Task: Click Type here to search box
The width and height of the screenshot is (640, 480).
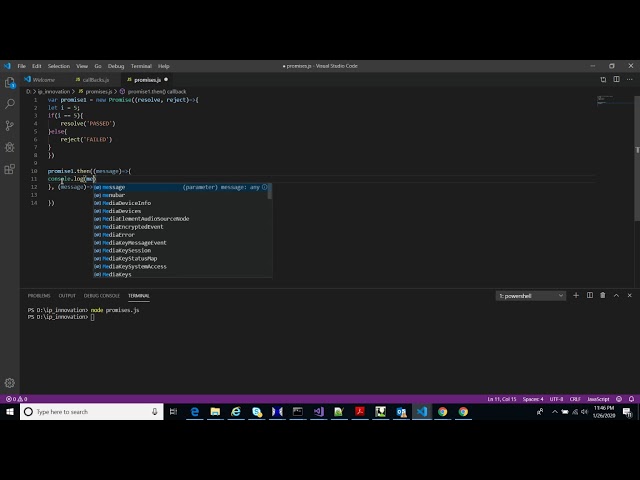Action: point(92,411)
